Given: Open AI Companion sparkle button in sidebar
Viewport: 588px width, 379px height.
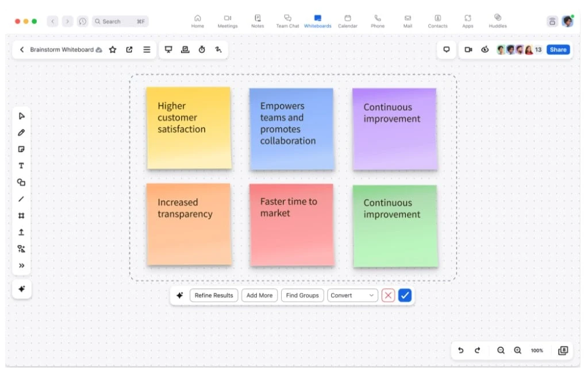Looking at the screenshot, I should [x=22, y=289].
